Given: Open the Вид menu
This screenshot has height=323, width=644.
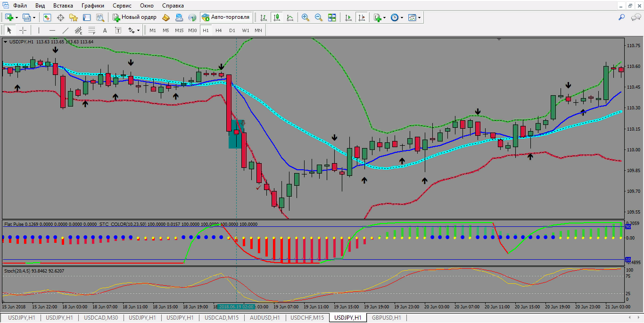Looking at the screenshot, I should (40, 6).
